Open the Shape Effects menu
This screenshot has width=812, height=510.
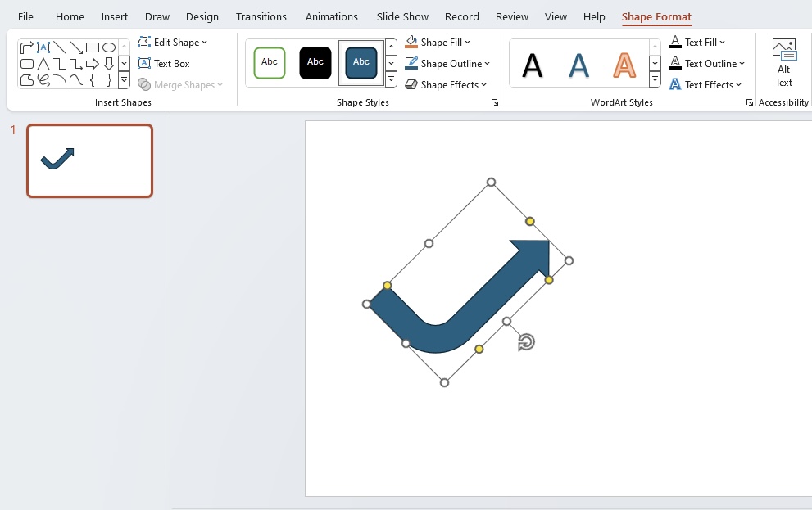(x=446, y=85)
